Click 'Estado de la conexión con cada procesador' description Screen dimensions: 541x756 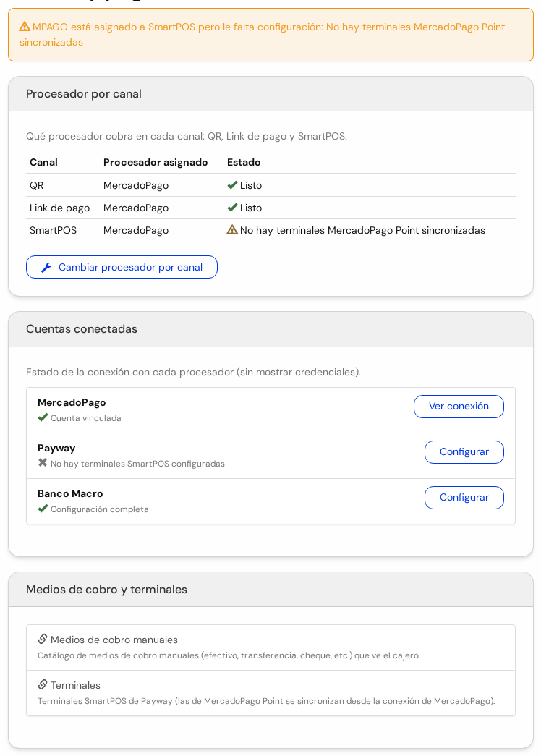(x=193, y=373)
